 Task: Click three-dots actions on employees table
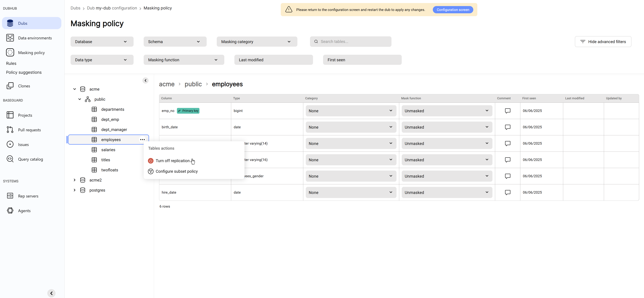(x=142, y=139)
